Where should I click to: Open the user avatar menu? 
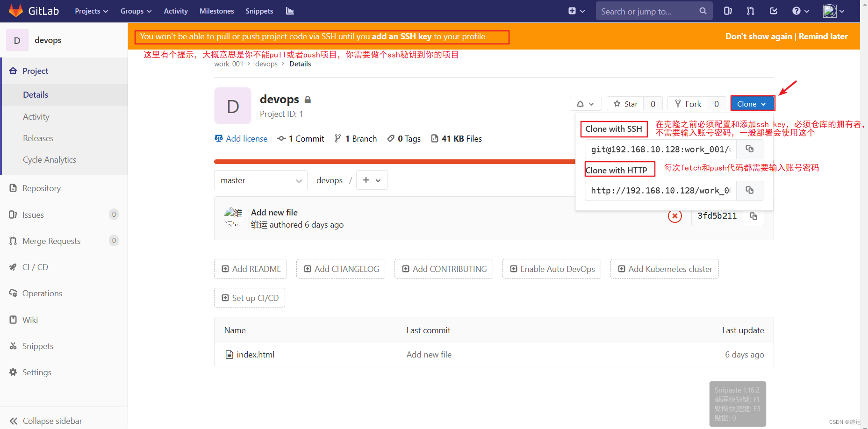pos(834,11)
